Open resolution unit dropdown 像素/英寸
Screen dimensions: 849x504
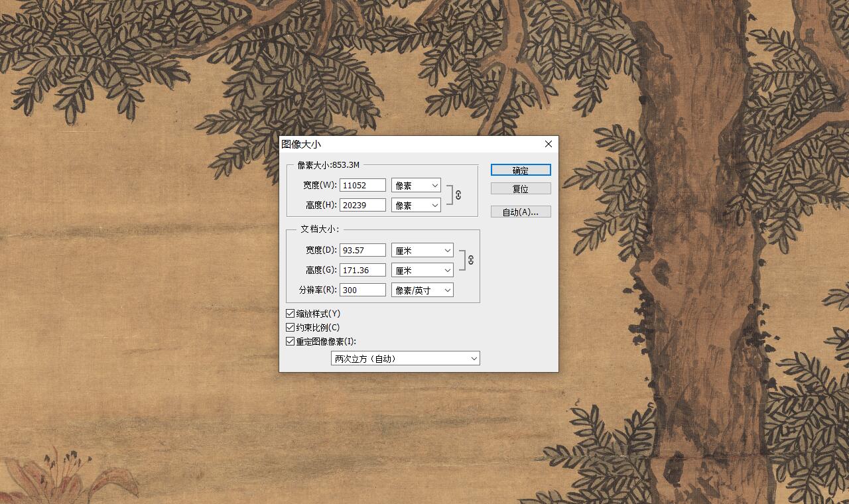coord(423,290)
